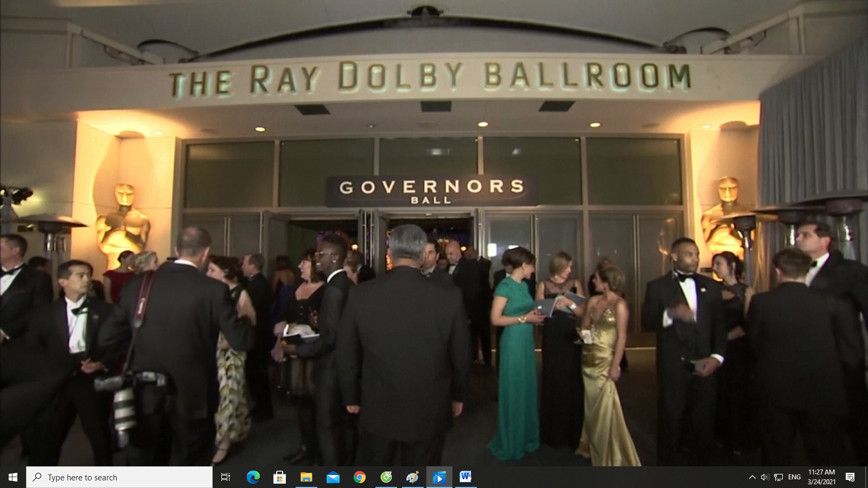
Task: Click the active Movies & TV taskbar icon
Action: [439, 477]
